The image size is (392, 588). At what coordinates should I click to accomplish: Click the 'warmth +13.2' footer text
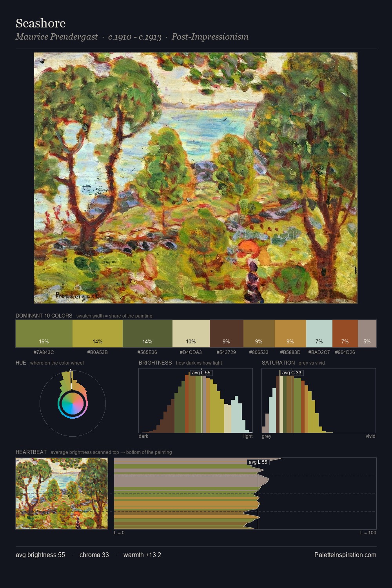point(142,555)
